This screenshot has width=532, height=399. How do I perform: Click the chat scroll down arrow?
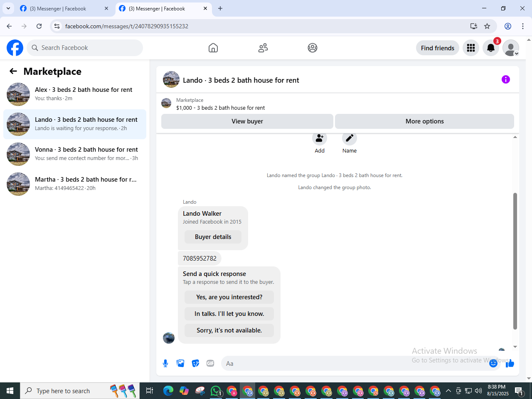click(x=515, y=347)
